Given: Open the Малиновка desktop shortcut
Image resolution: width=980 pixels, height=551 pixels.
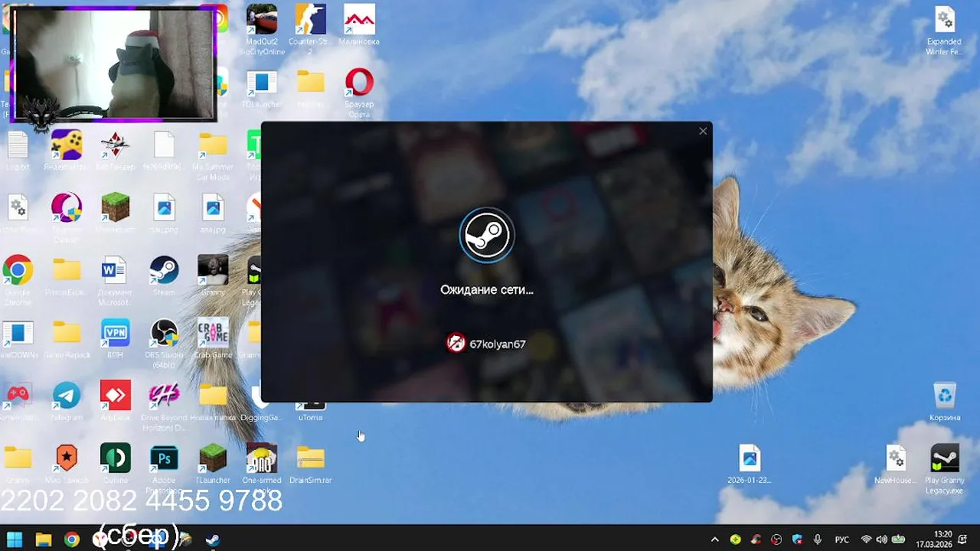Looking at the screenshot, I should [x=359, y=25].
